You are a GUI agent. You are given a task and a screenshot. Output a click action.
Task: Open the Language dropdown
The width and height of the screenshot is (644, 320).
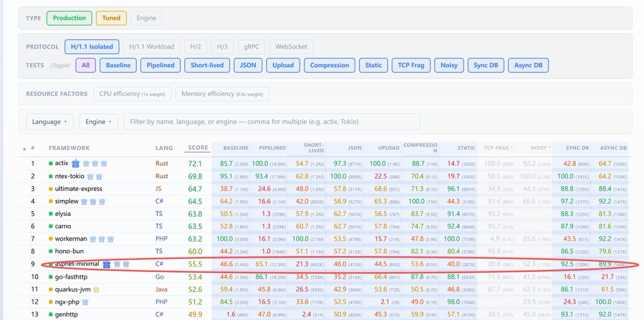coord(49,121)
